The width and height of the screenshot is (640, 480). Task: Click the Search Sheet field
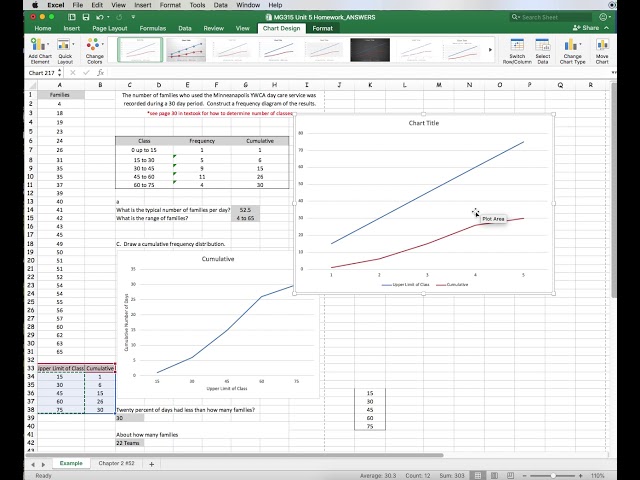click(551, 17)
